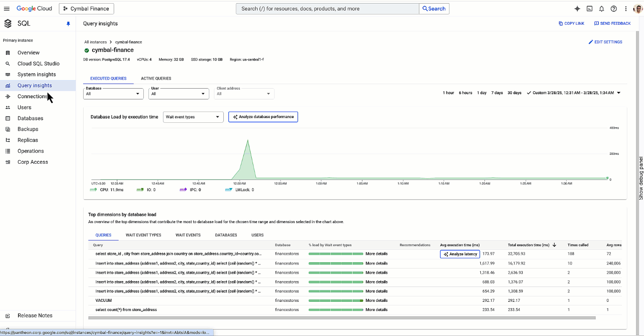Click the Analyze latency button
644x336 pixels.
(460, 254)
